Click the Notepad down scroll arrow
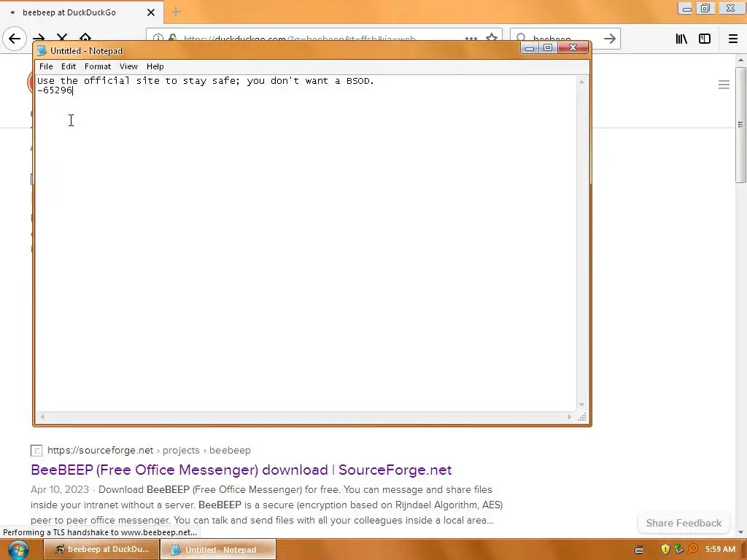 tap(581, 405)
